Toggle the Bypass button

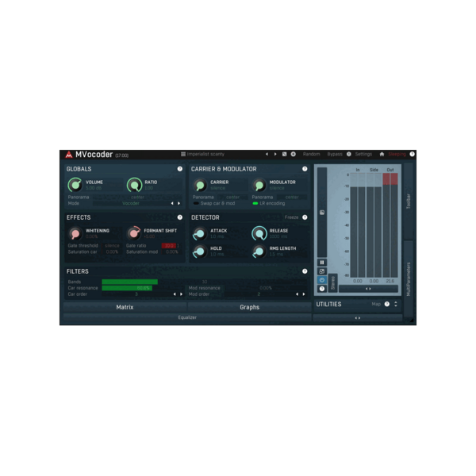[335, 154]
